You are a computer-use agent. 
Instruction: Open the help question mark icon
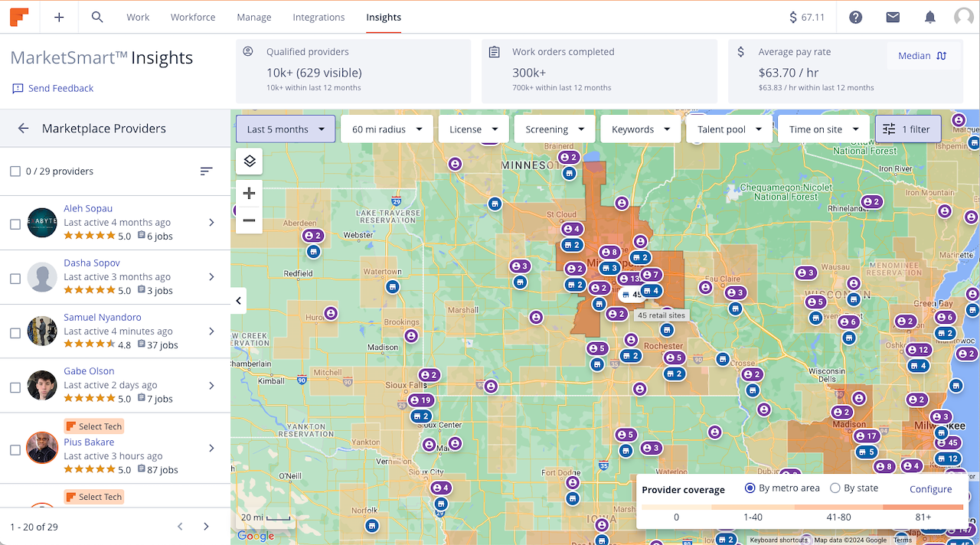856,17
